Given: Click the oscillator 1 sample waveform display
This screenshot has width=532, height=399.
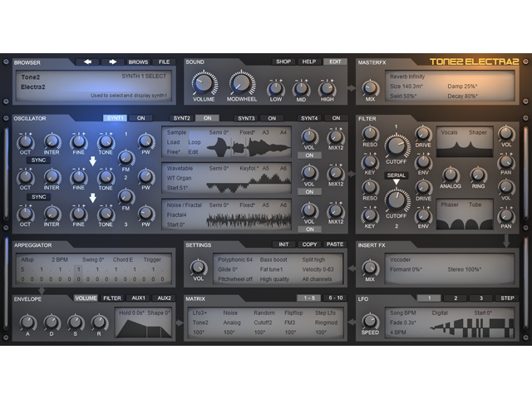Looking at the screenshot, I should point(249,146).
